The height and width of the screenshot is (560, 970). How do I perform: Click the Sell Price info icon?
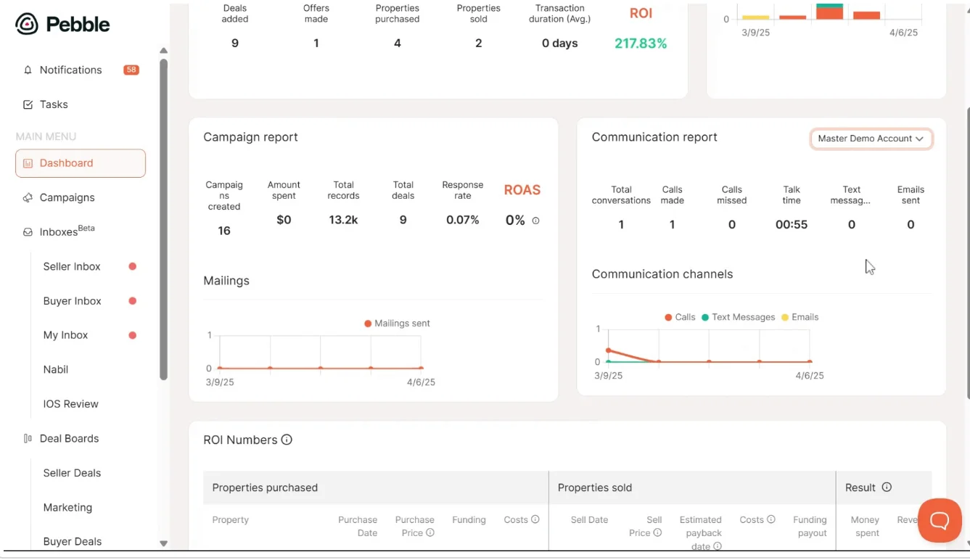coord(657,532)
